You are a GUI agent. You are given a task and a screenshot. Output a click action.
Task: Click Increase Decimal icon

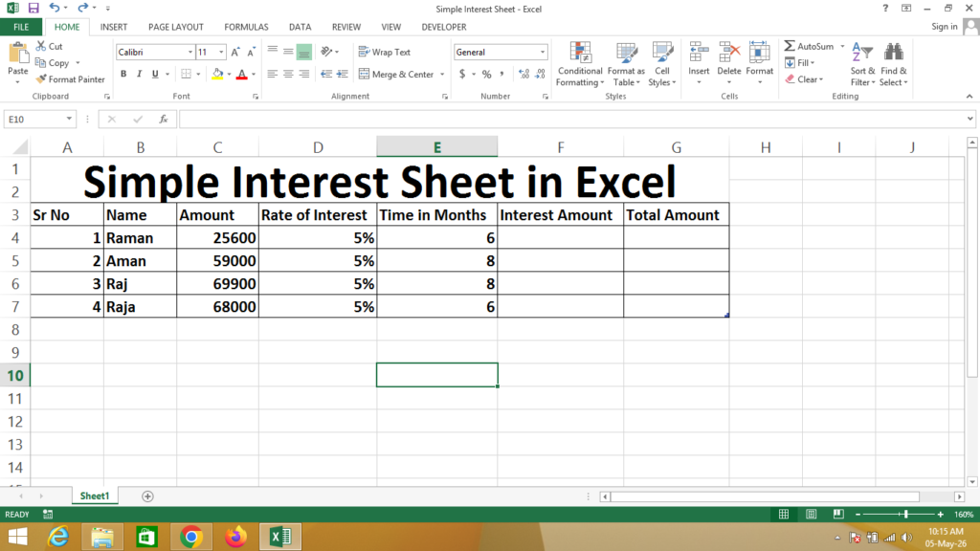(x=523, y=74)
